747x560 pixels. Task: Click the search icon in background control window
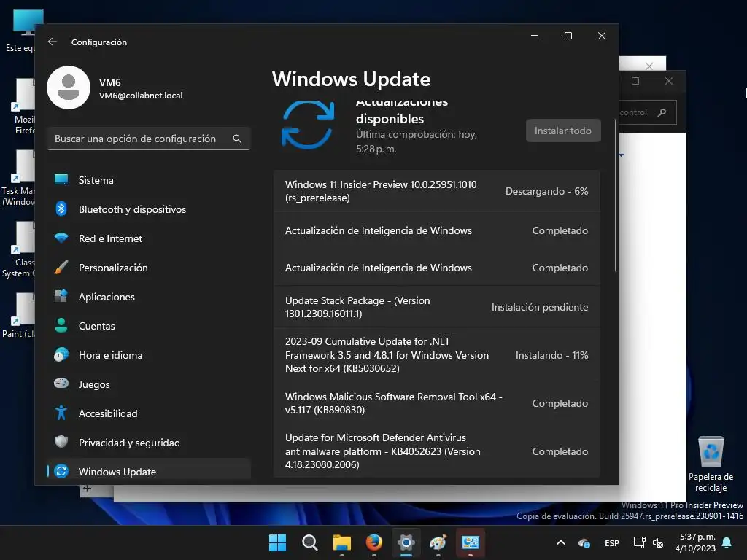[662, 112]
